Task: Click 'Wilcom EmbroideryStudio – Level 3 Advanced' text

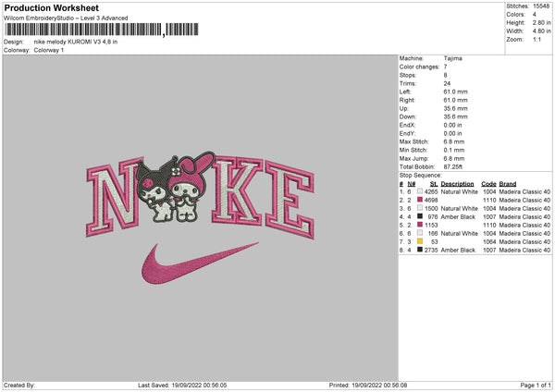Action: (x=66, y=18)
